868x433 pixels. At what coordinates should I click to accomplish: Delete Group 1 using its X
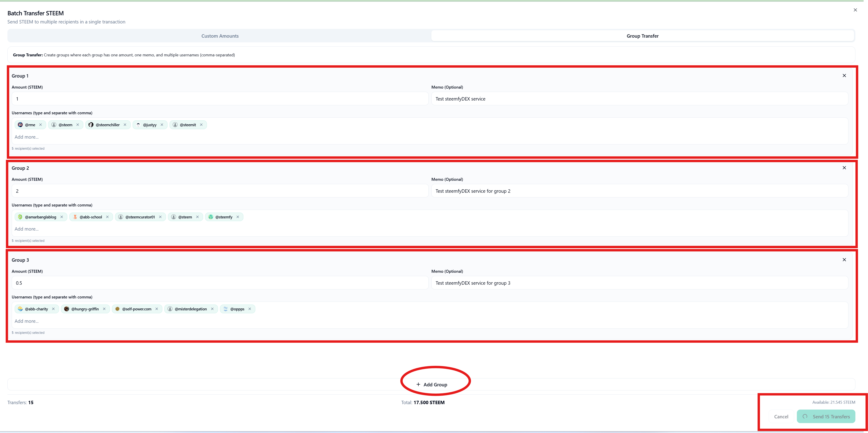(844, 76)
